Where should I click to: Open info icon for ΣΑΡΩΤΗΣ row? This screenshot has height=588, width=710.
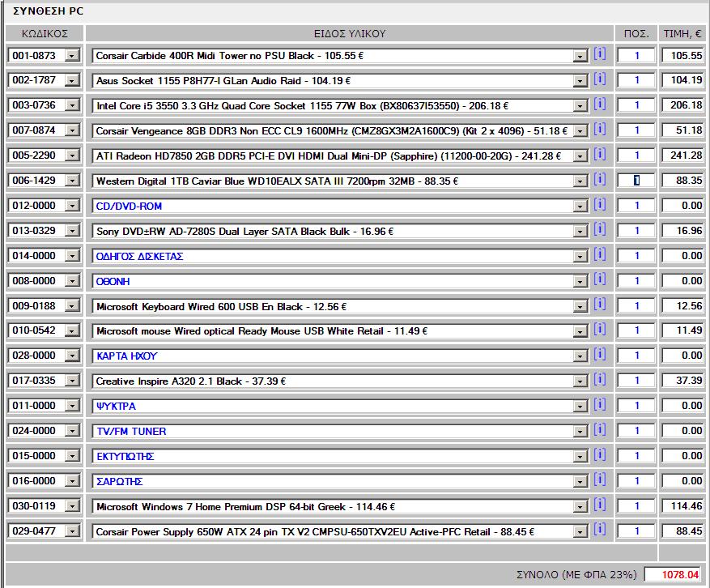pyautogui.click(x=600, y=480)
